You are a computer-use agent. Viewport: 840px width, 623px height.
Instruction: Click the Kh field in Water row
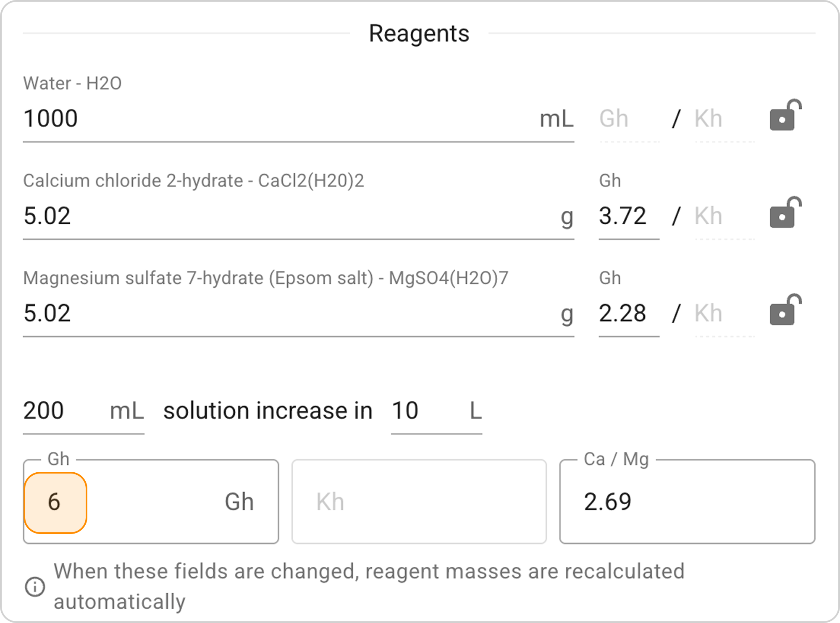click(724, 119)
